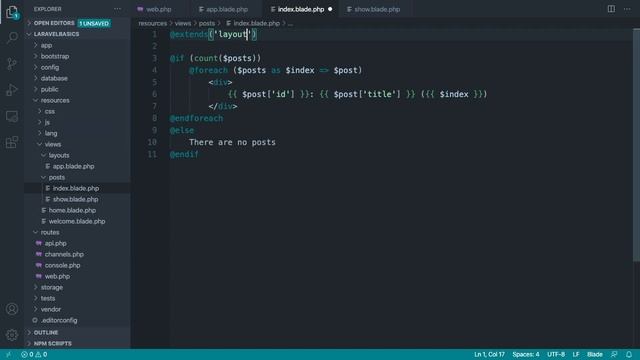Click the feedback icon in status bar
640x360 pixels.
coord(614,354)
